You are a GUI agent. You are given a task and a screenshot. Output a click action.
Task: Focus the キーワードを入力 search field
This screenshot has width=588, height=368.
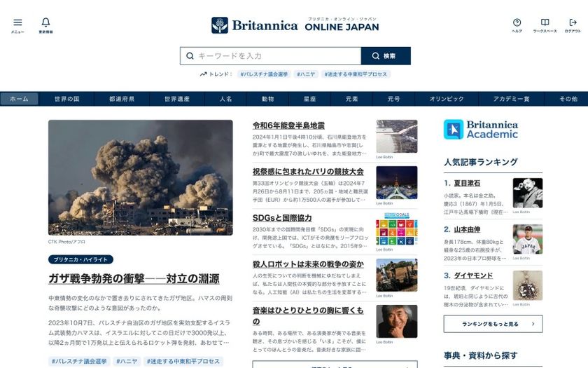pos(270,56)
